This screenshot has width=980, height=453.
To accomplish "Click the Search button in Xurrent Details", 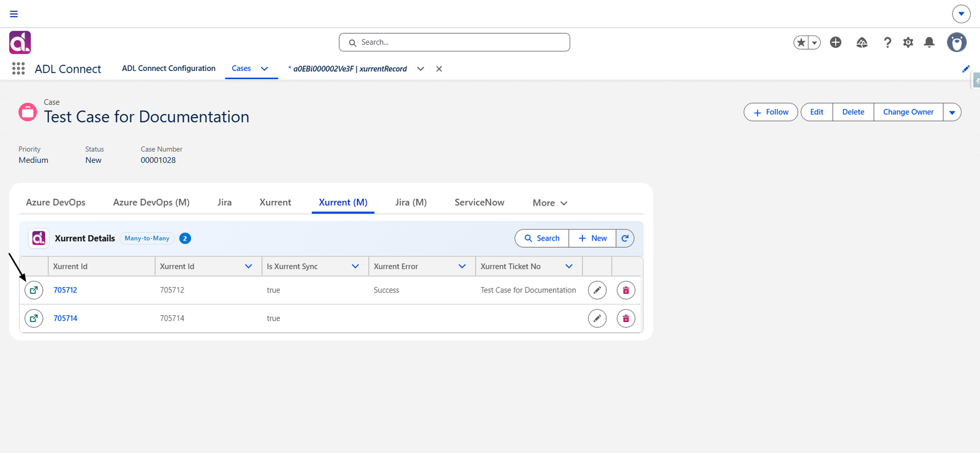I will (x=542, y=238).
